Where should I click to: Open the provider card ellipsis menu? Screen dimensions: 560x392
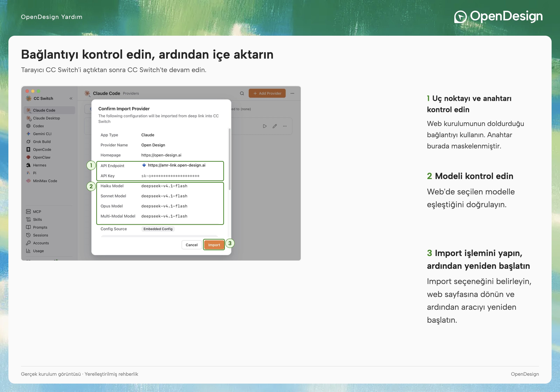[x=285, y=126]
